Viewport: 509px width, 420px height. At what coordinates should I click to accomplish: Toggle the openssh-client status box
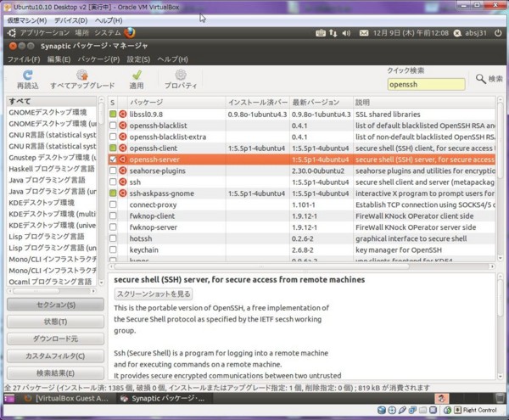click(x=113, y=148)
